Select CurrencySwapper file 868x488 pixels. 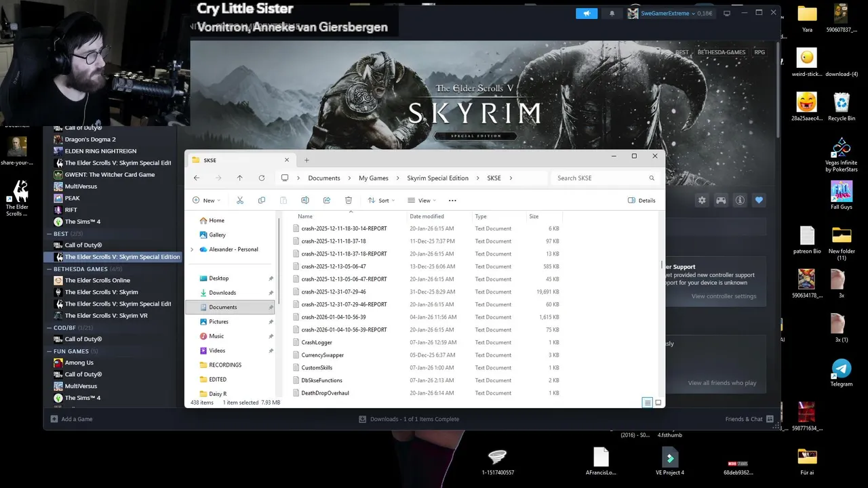[x=322, y=355]
